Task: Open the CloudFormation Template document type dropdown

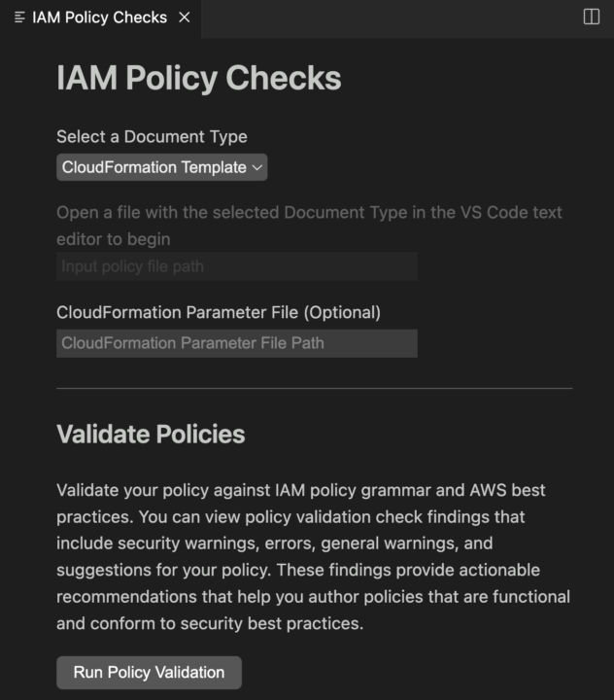Action: [162, 167]
